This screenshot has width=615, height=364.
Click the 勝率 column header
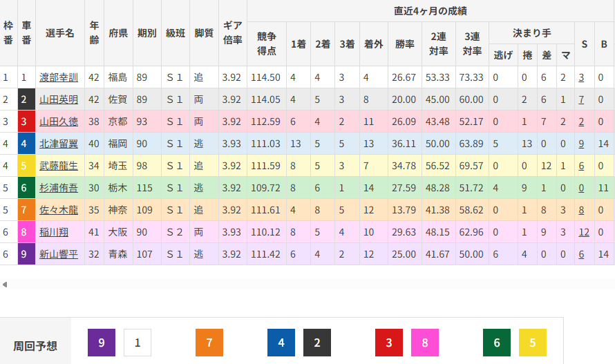[404, 44]
